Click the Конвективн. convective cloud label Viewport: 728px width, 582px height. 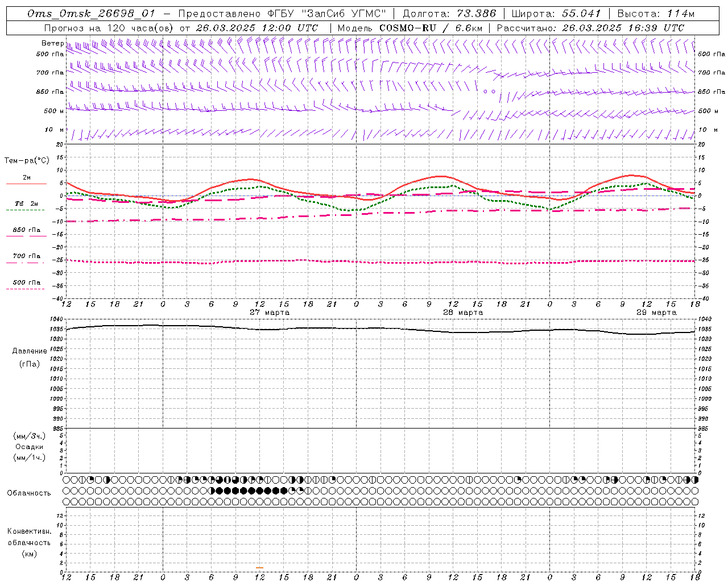[x=29, y=531]
